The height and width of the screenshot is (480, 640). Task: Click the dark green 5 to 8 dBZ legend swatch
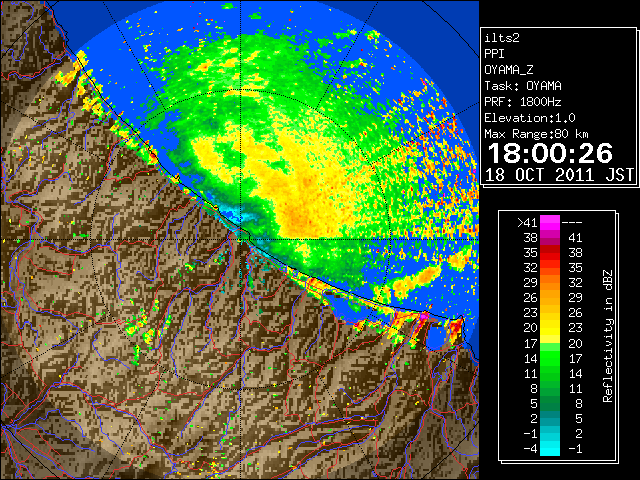[x=550, y=403]
